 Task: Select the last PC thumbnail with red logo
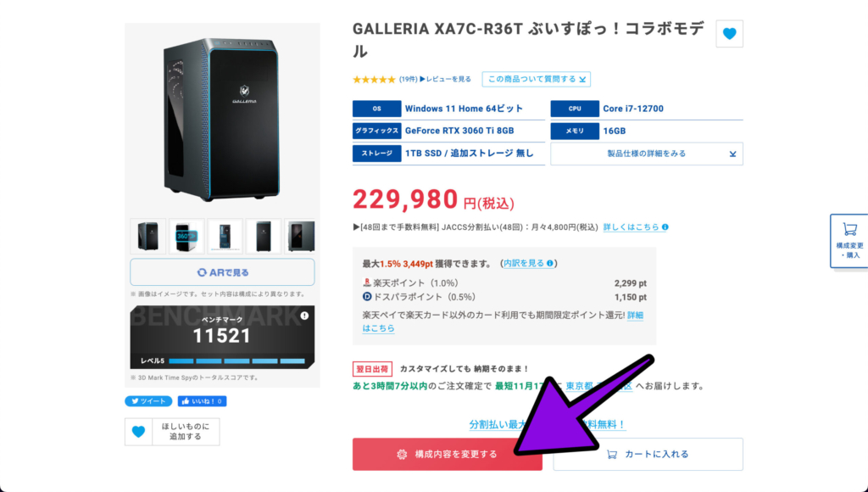tap(301, 236)
